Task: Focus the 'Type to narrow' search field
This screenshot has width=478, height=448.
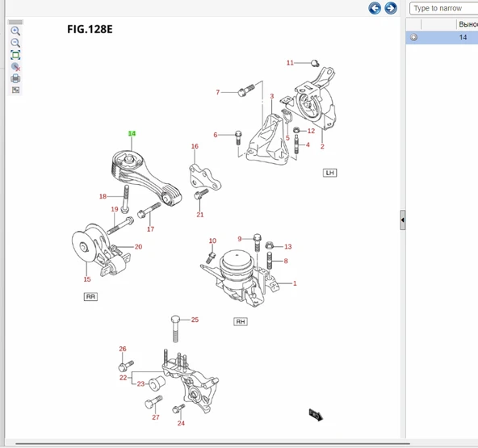Action: tap(444, 8)
